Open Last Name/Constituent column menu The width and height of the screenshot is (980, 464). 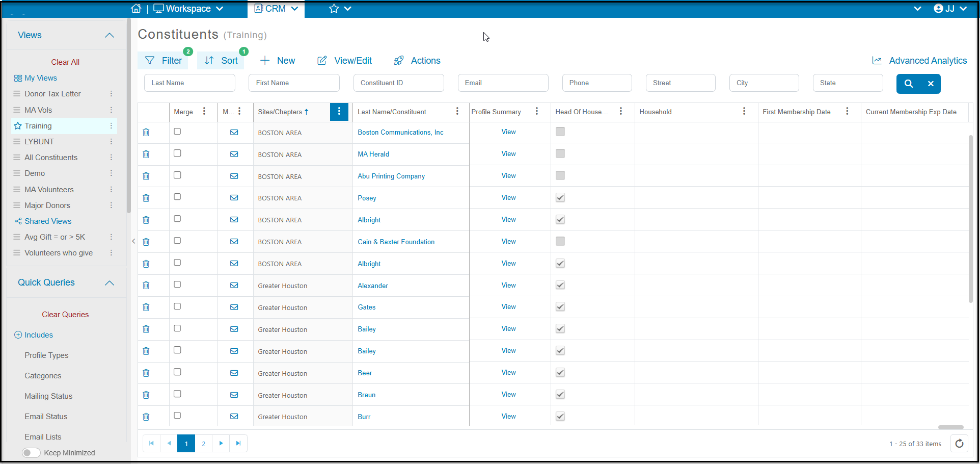(457, 112)
